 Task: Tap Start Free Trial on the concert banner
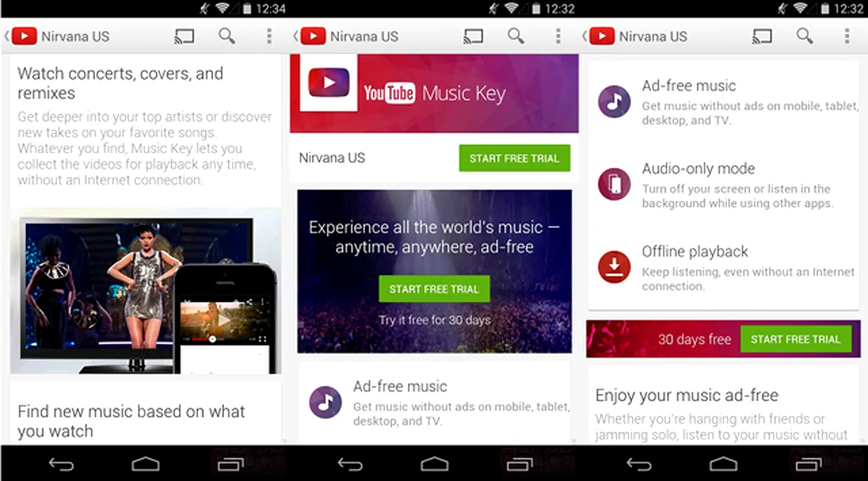434,289
